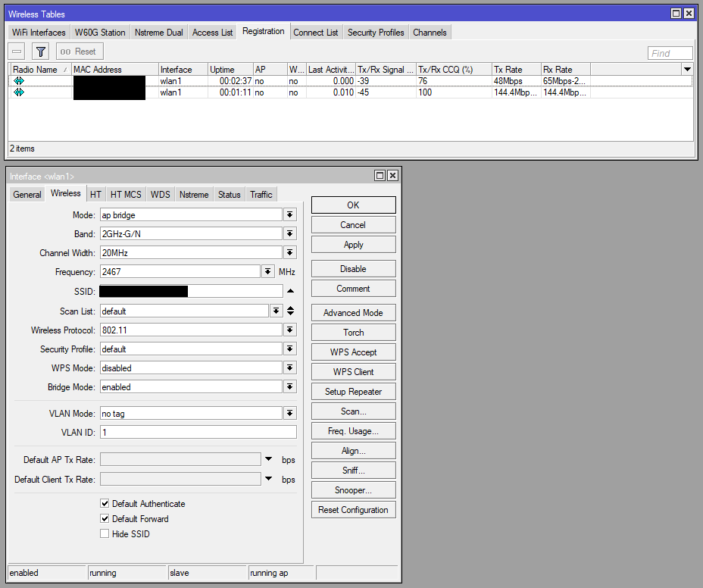This screenshot has height=588, width=703.
Task: Enable the Default Authenticate checkbox
Action: (x=105, y=503)
